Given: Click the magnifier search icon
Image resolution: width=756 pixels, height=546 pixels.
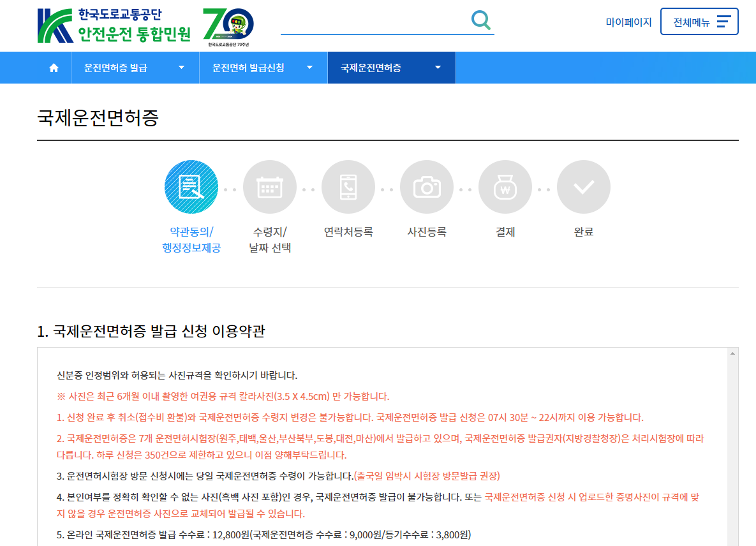Looking at the screenshot, I should click(x=480, y=20).
